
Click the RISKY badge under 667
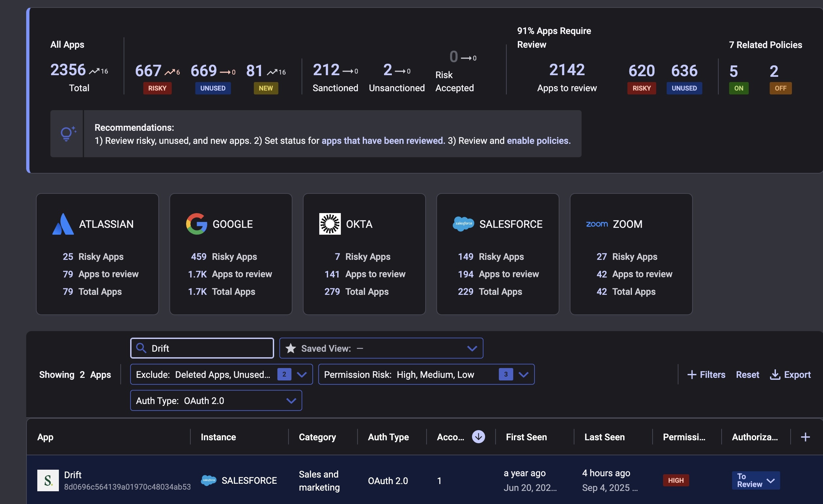pyautogui.click(x=157, y=88)
